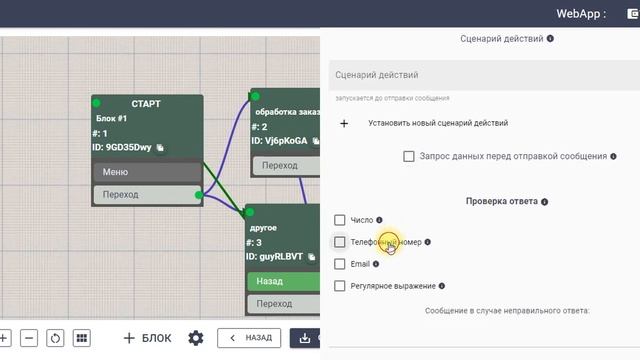
Task: Show the info tooltip next to Число
Action: (379, 220)
